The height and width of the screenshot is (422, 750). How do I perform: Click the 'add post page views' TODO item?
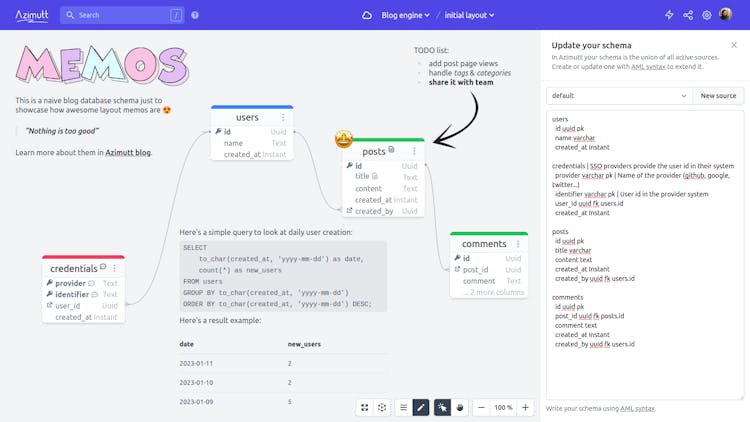click(463, 64)
